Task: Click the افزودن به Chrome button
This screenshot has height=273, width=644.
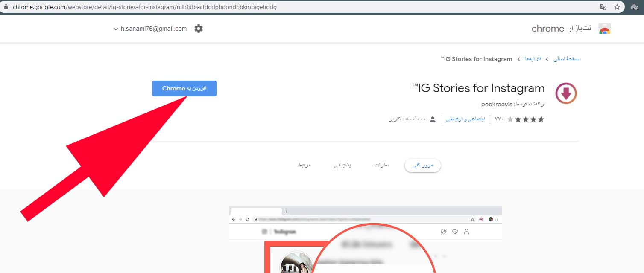Action: point(184,88)
